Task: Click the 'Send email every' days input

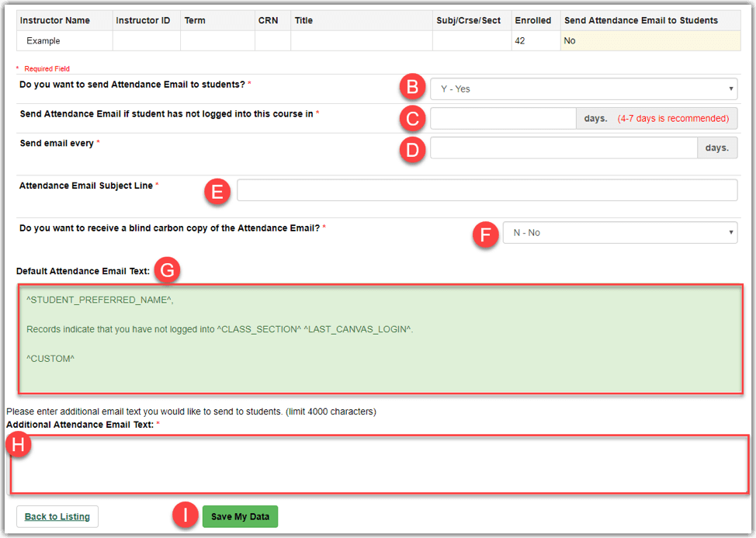Action: pyautogui.click(x=563, y=148)
